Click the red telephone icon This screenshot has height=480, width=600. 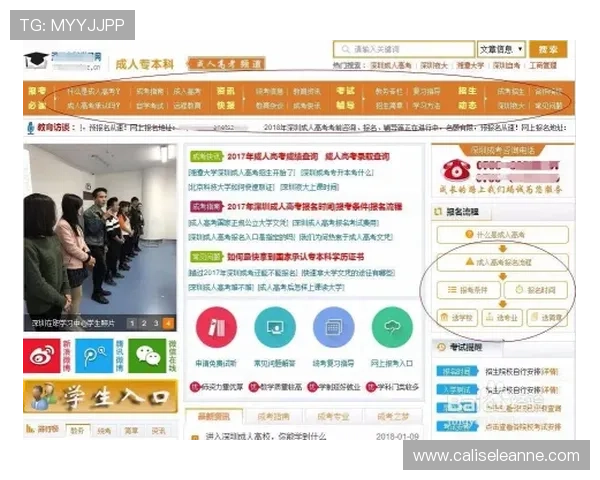[456, 170]
